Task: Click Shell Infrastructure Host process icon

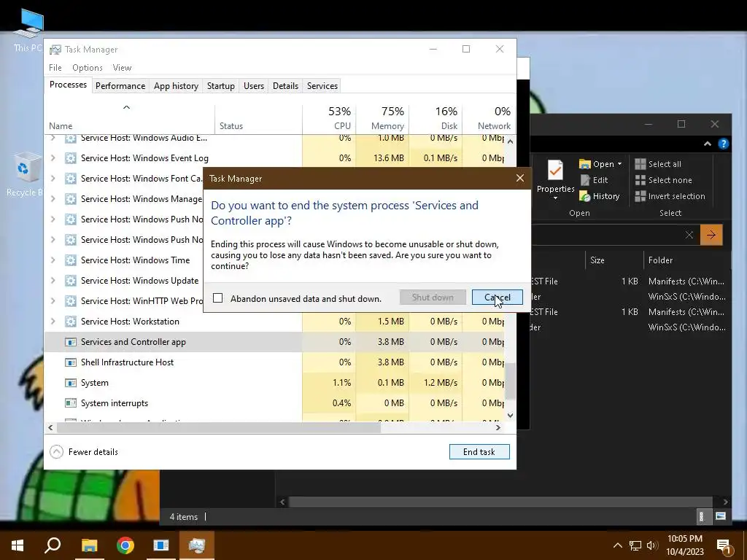Action: [71, 362]
